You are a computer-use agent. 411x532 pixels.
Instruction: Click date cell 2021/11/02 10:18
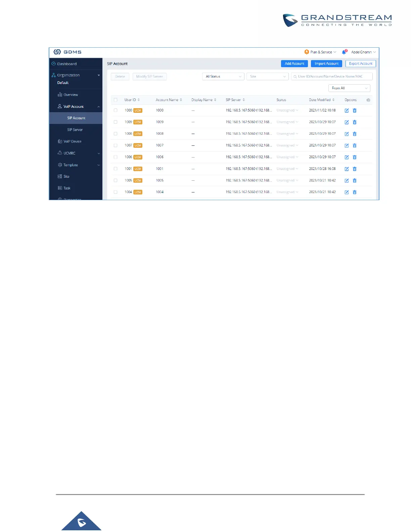(322, 110)
